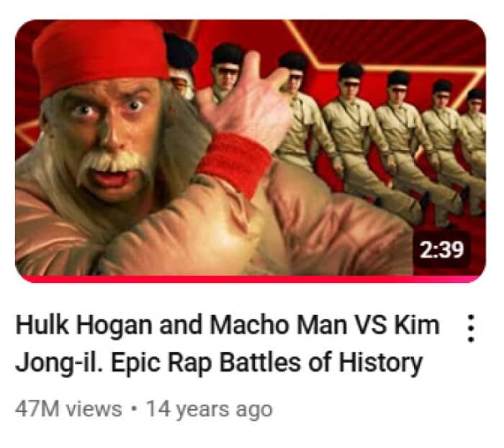This screenshot has height=448, width=504.
Task: Click the 47M views text
Action: [x=68, y=409]
